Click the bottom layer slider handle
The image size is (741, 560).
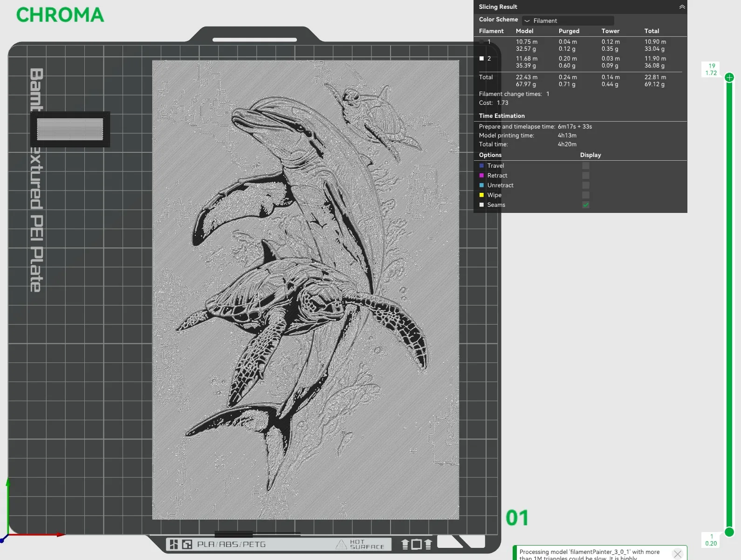pyautogui.click(x=729, y=532)
